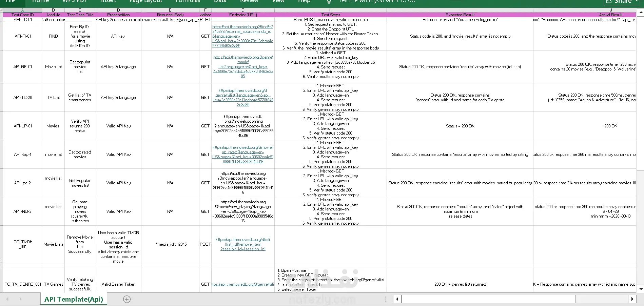Open the movie/top_rated endpoint URL link
The width and height of the screenshot is (644, 306).
[x=243, y=155]
